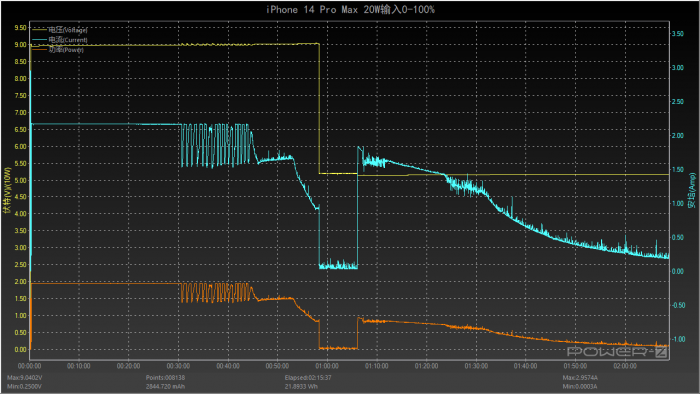700x394 pixels.
Task: Click the 21.8933 Wh energy readout
Action: coord(301,386)
